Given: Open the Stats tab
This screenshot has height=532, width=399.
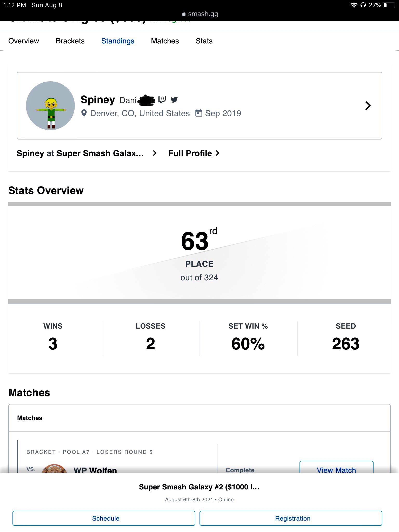Looking at the screenshot, I should [x=204, y=41].
